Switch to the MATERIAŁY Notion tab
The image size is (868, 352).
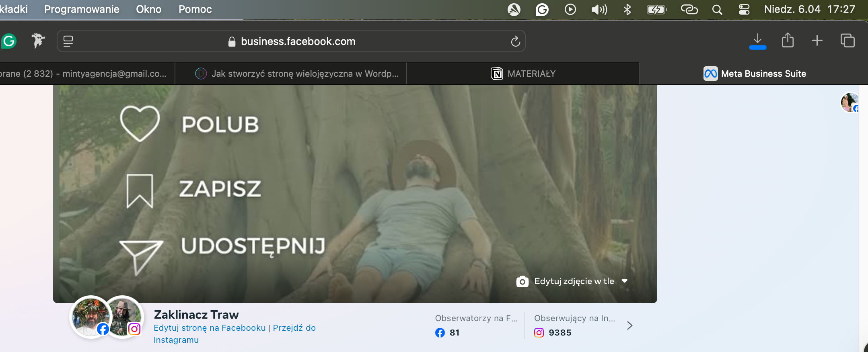pyautogui.click(x=523, y=74)
